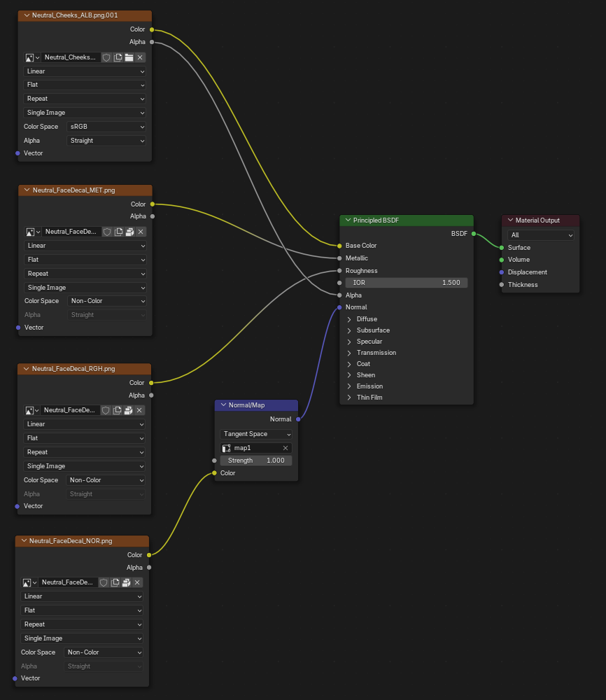
Task: Click the packed file icon in MET node
Action: pos(129,232)
